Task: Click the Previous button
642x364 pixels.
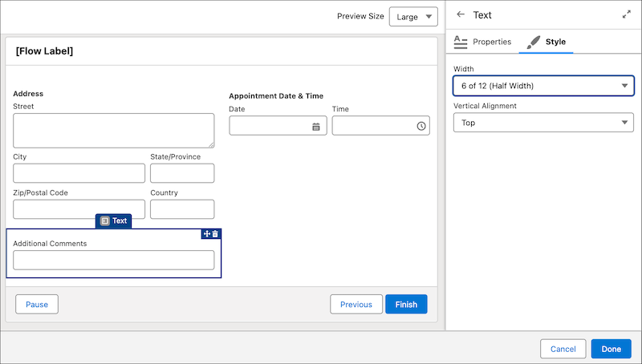Action: click(356, 305)
